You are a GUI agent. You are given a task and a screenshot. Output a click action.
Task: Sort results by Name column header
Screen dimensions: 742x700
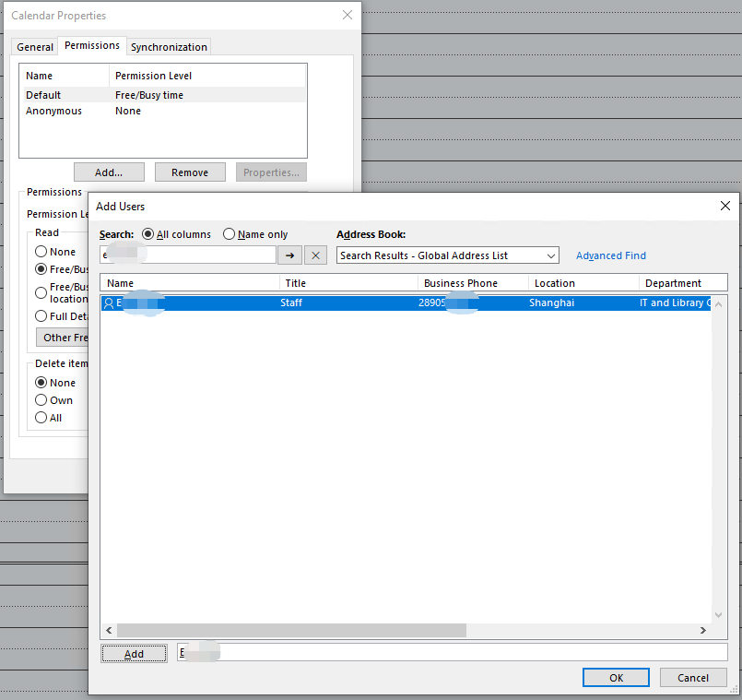pos(189,283)
